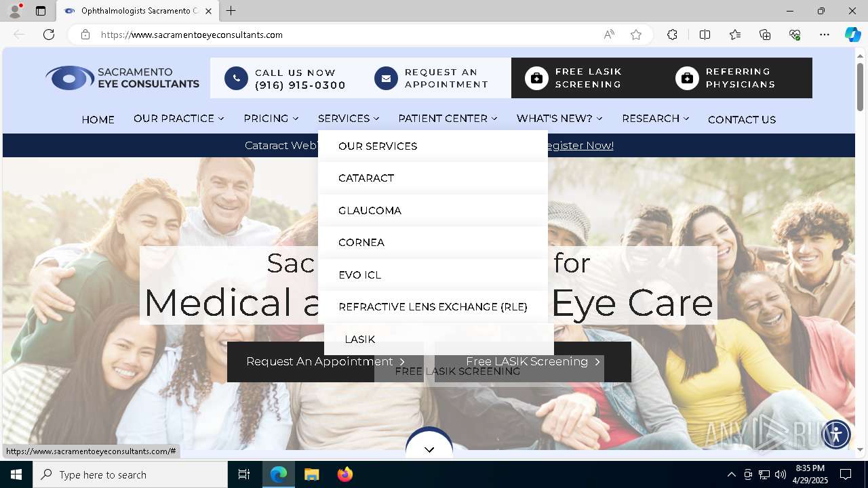Go to the Home page
This screenshot has height=488, width=868.
pyautogui.click(x=98, y=120)
